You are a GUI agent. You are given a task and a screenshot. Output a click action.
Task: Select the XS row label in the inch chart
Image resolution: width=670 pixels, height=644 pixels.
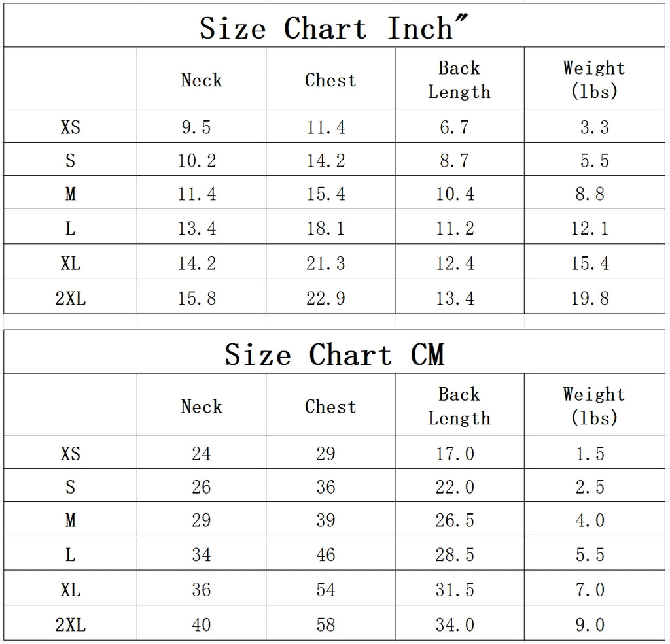[71, 127]
